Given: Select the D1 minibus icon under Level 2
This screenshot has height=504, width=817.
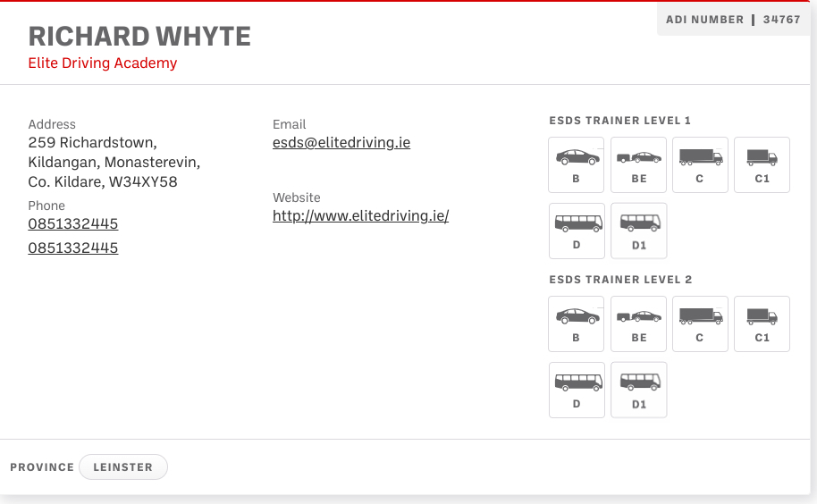Looking at the screenshot, I should point(638,390).
